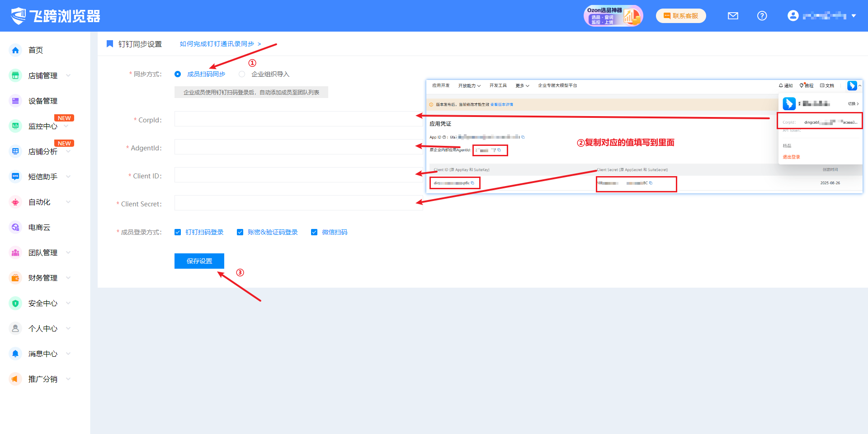Viewport: 868px width, 434px height.
Task: Toggle the 微信扫码 checkbox
Action: (x=314, y=232)
